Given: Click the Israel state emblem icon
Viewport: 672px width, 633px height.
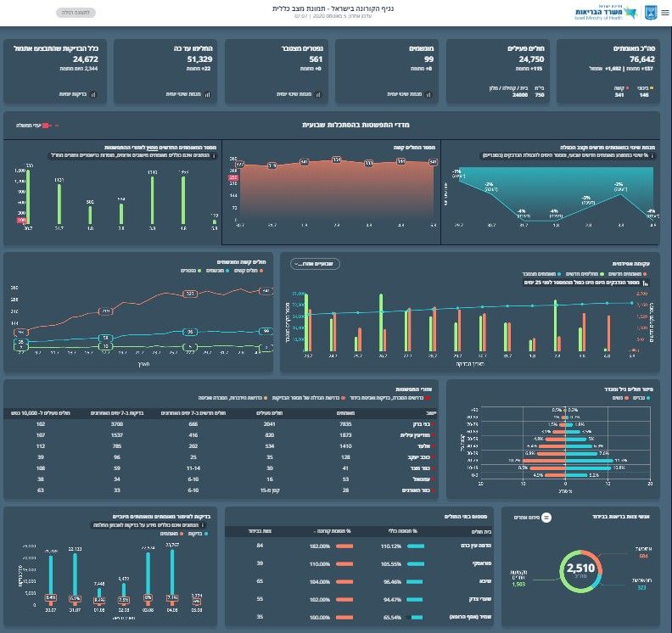Looking at the screenshot, I should [x=651, y=13].
